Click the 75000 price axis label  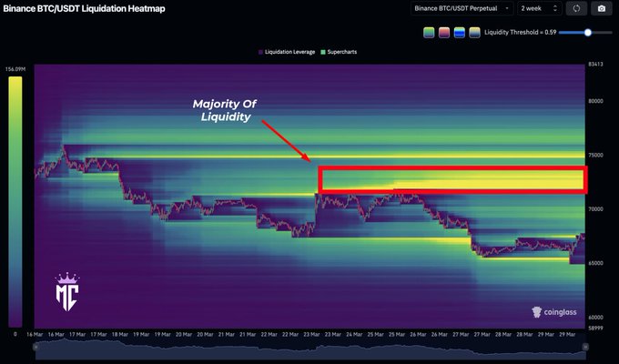pos(595,155)
